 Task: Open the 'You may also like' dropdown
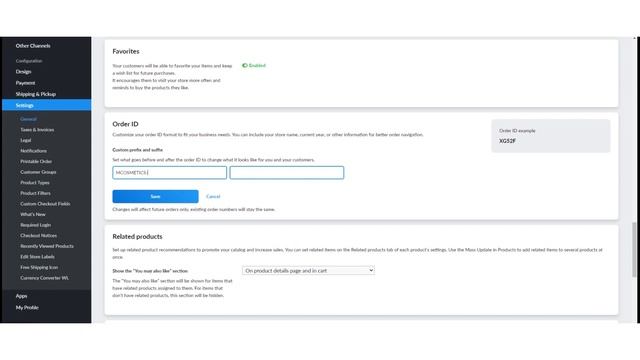coord(308,270)
